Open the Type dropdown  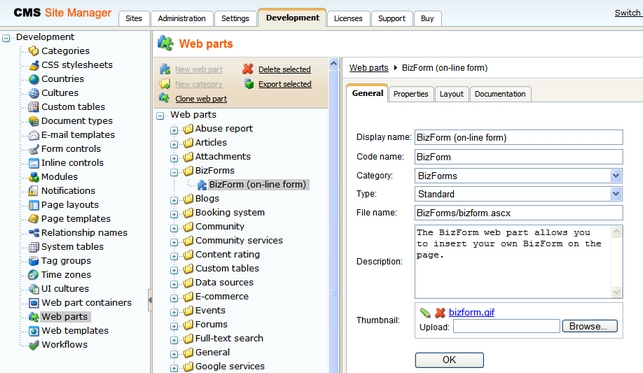[616, 194]
